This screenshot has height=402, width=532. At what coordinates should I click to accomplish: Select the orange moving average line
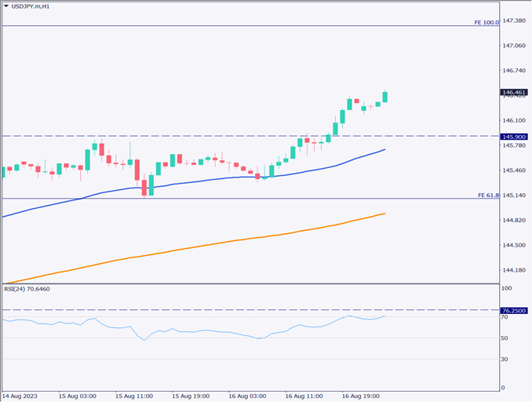pos(235,240)
